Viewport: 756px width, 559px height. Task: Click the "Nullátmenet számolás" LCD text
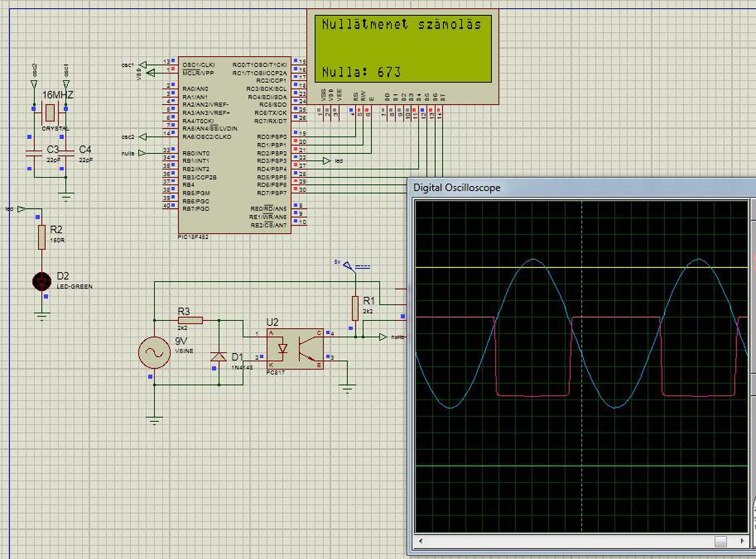pos(402,25)
